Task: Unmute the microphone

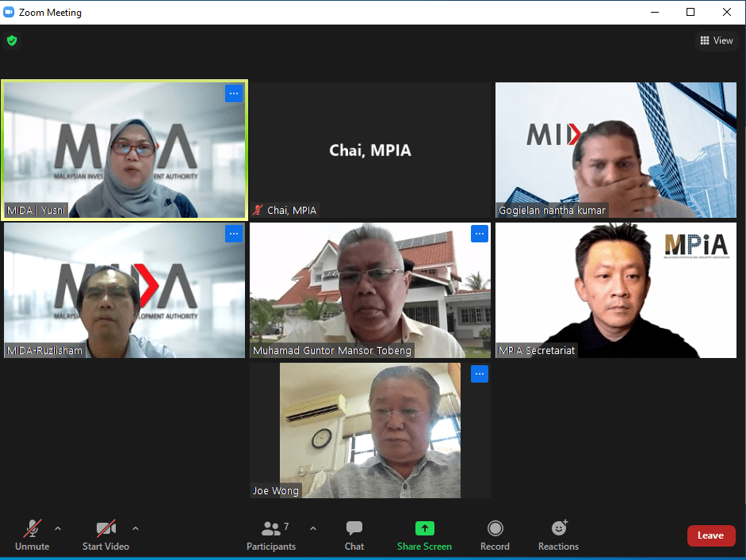Action: (32, 535)
